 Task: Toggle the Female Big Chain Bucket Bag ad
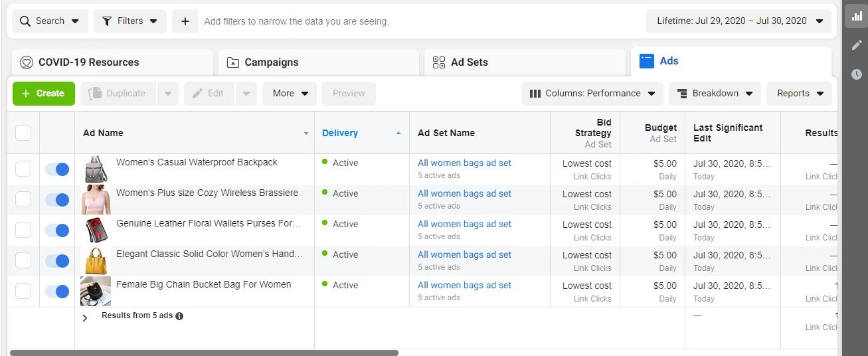pos(57,292)
